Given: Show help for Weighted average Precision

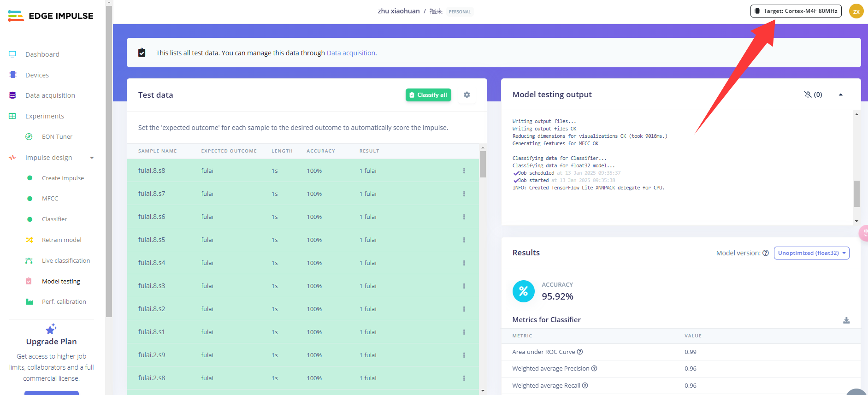Looking at the screenshot, I should [x=594, y=369].
